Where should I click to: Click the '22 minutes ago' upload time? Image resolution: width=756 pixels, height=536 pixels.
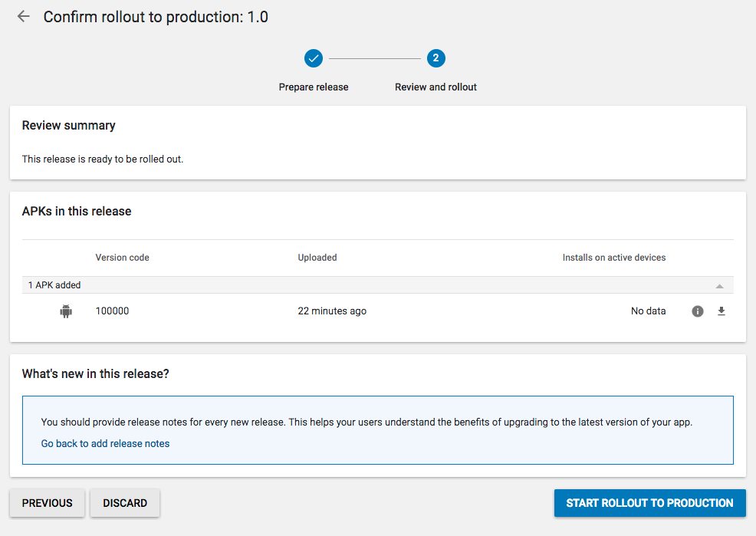[x=332, y=311]
